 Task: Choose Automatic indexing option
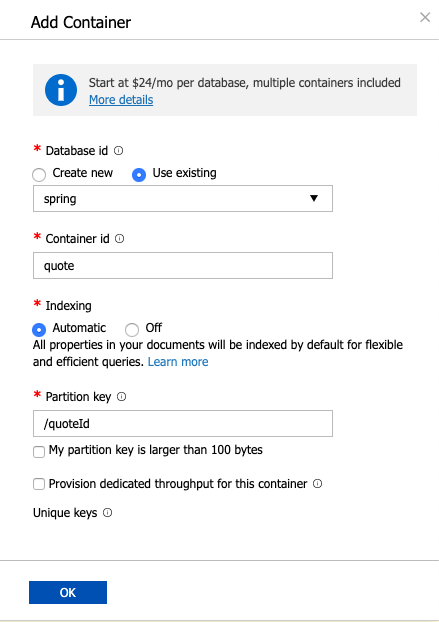point(39,330)
